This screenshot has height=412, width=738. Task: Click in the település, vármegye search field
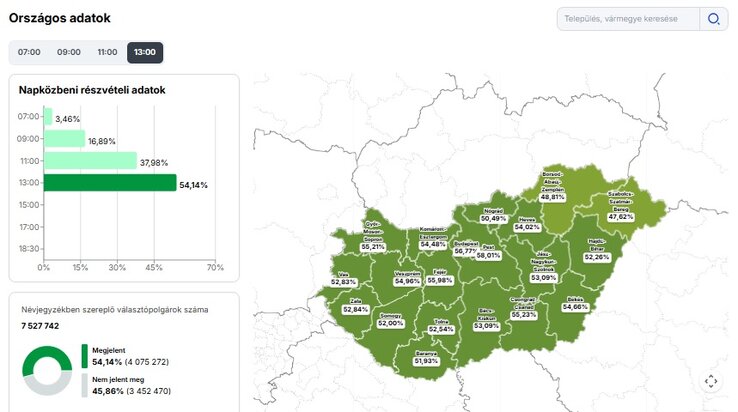coord(628,19)
